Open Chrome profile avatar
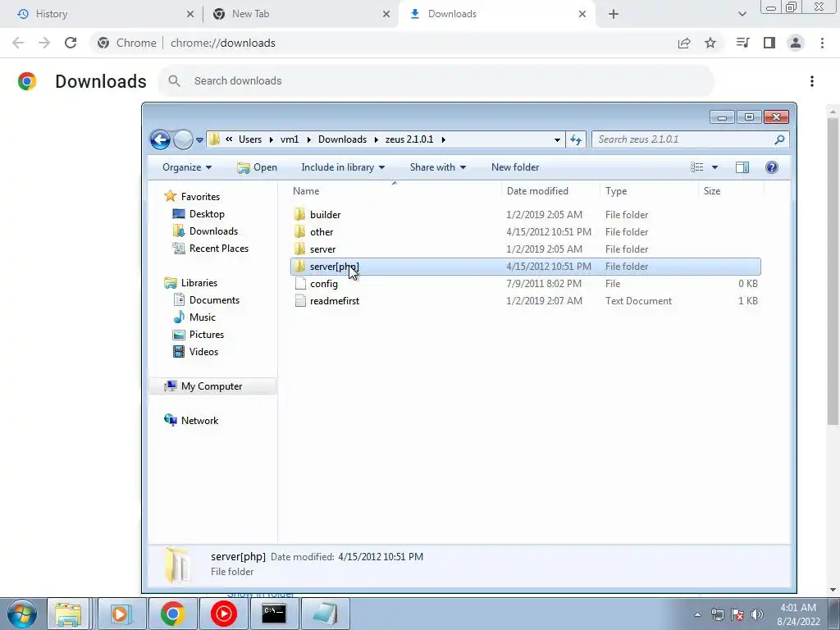The image size is (840, 630). [796, 43]
